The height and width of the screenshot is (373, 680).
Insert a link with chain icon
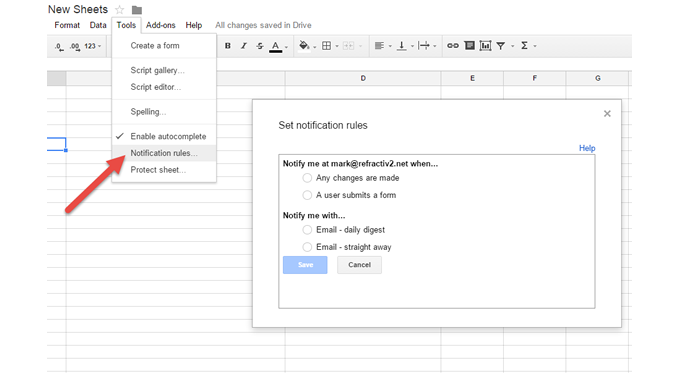click(453, 46)
